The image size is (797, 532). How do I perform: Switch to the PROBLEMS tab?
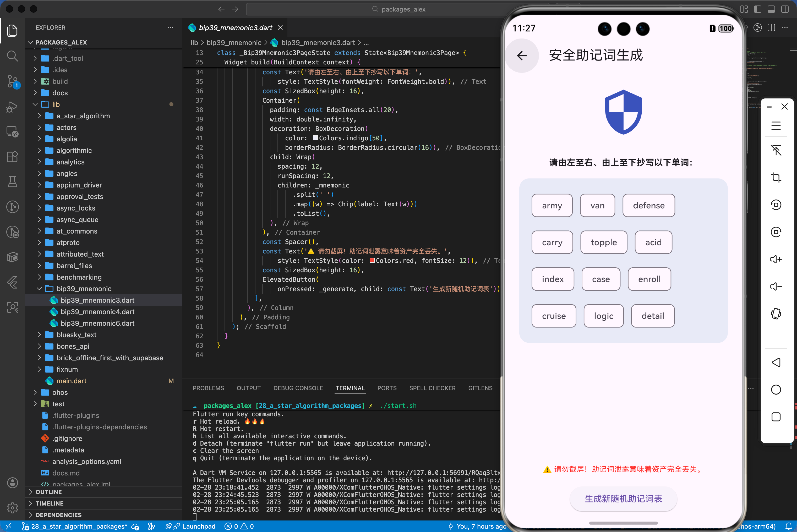pyautogui.click(x=208, y=388)
